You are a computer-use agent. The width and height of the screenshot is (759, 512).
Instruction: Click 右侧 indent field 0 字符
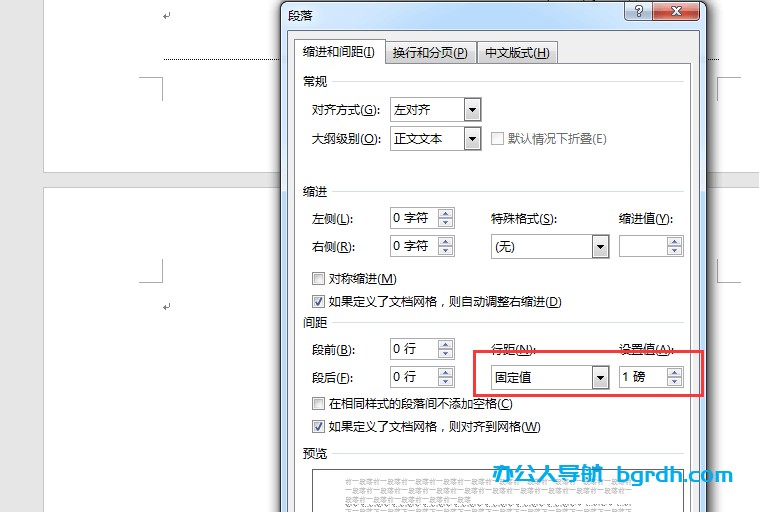[x=414, y=246]
